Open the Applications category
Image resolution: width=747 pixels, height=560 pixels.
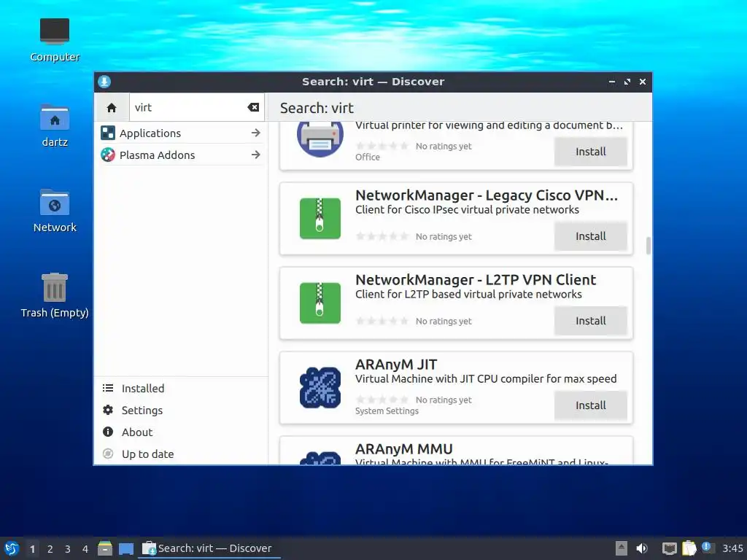181,133
